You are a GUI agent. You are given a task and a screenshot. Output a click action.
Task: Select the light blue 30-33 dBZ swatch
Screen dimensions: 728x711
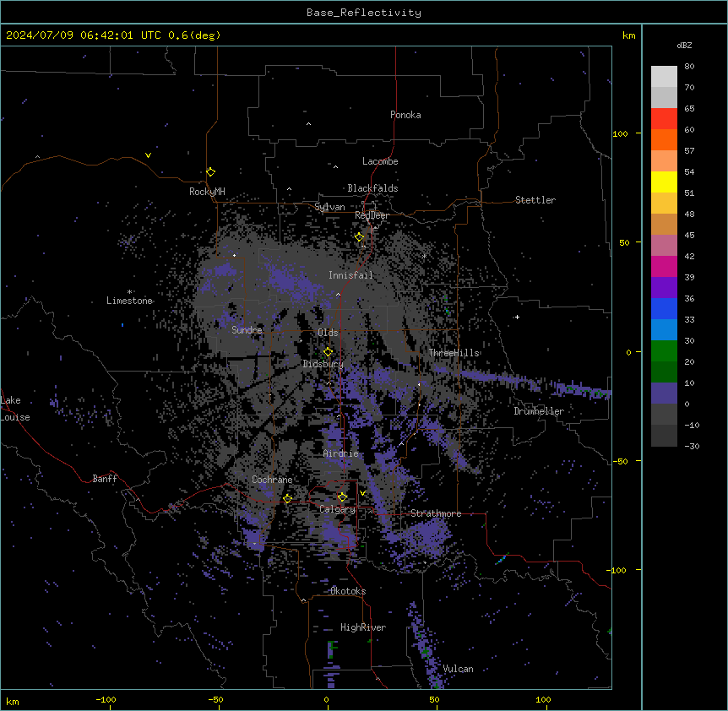[x=664, y=330]
